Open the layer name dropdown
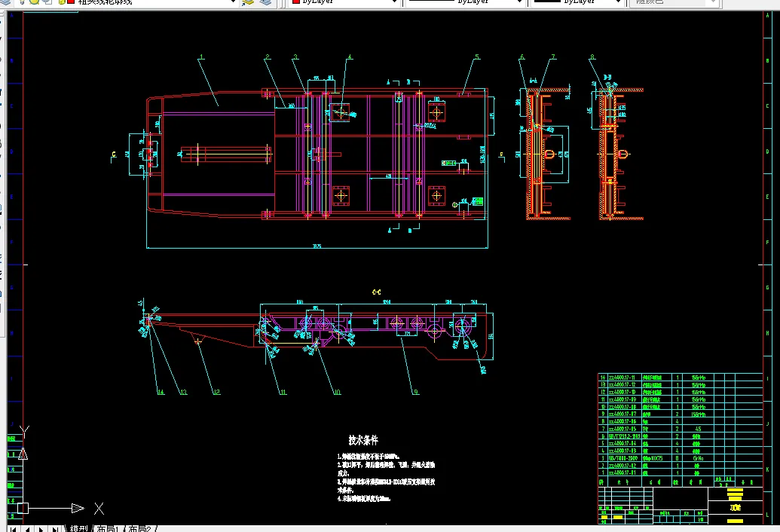The width and height of the screenshot is (780, 532). [233, 2]
